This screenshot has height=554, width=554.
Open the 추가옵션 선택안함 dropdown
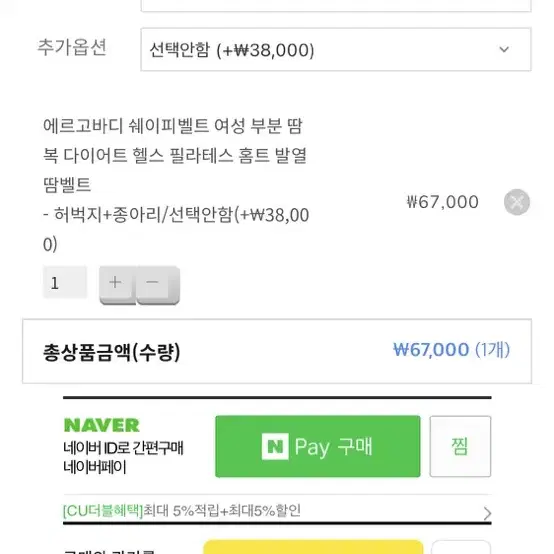coord(336,49)
